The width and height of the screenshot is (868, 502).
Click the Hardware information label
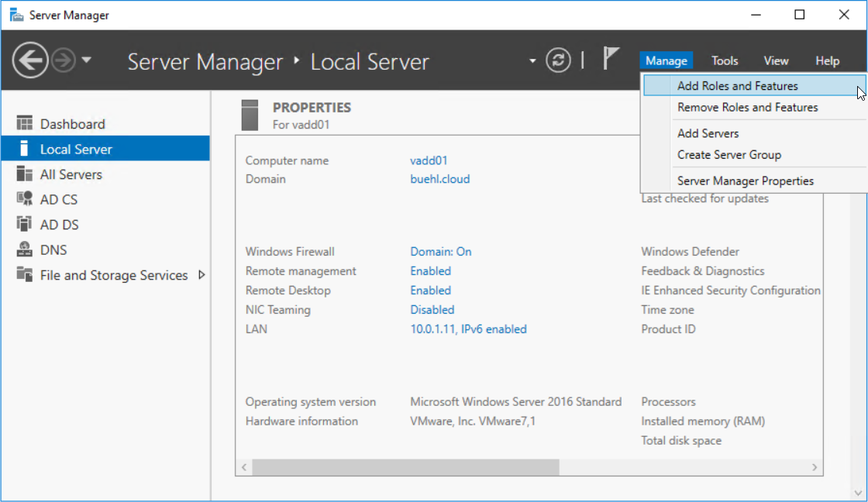(301, 421)
